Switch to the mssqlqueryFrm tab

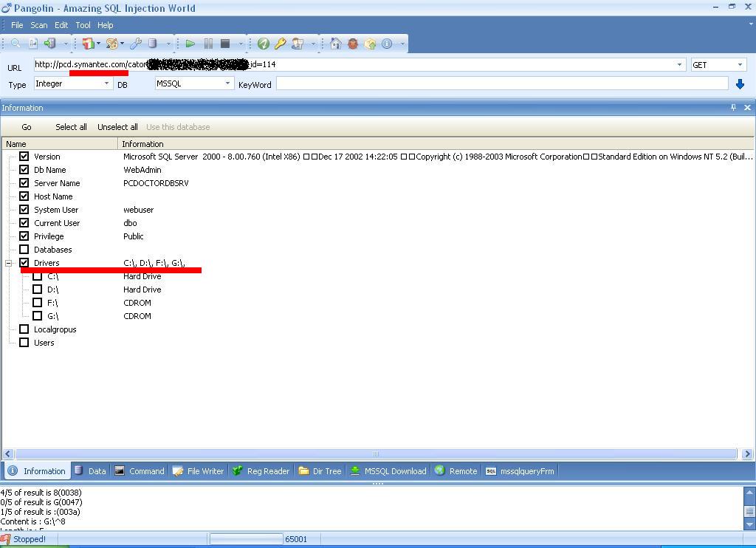(520, 470)
